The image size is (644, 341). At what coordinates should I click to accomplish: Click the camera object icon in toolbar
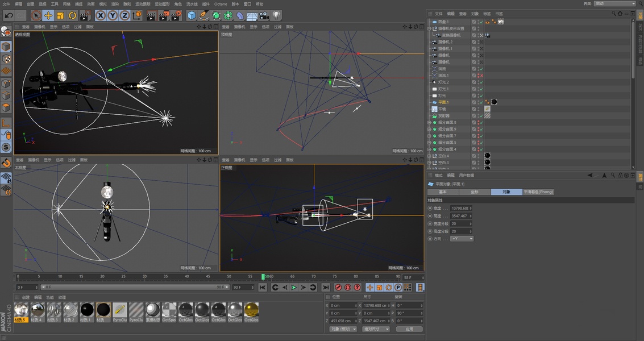[x=264, y=15]
